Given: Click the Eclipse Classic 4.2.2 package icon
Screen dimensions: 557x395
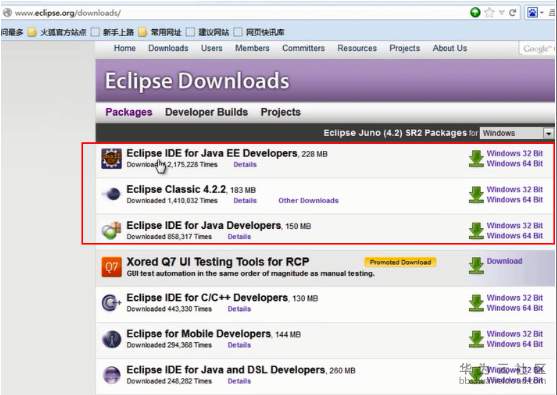Looking at the screenshot, I should click(x=112, y=194).
